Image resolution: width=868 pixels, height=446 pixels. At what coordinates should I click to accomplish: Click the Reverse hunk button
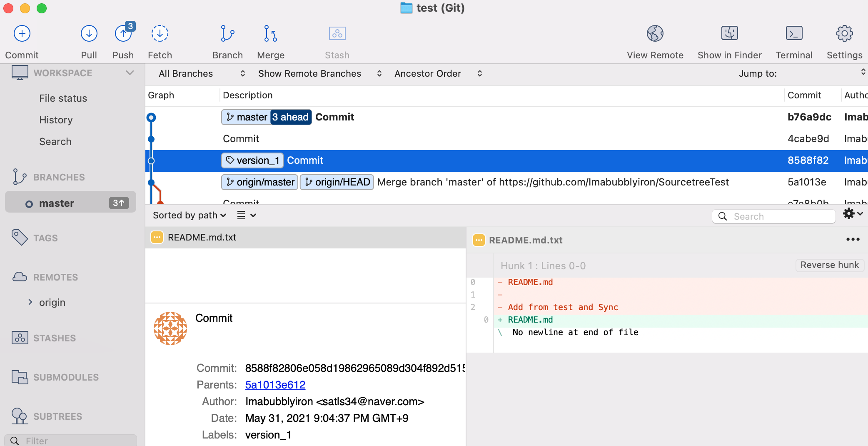(830, 265)
